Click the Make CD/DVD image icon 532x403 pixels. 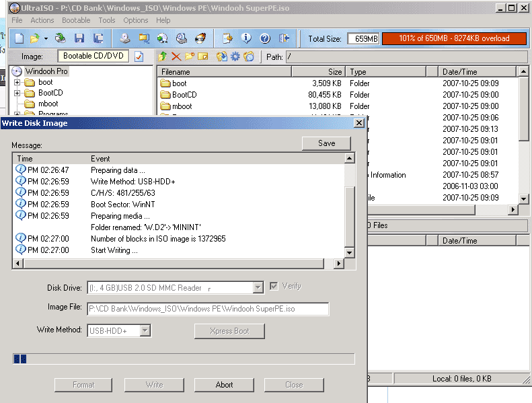click(125, 38)
